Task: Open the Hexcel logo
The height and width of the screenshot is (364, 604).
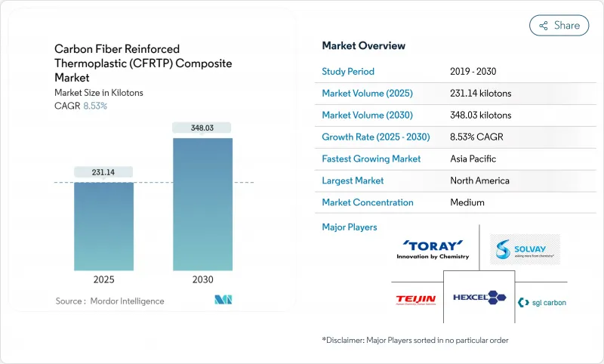Action: [479, 297]
